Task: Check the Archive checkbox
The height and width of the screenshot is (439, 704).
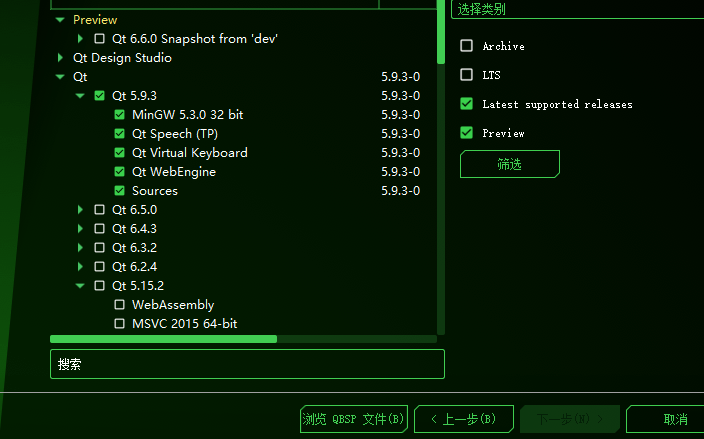Action: (466, 46)
